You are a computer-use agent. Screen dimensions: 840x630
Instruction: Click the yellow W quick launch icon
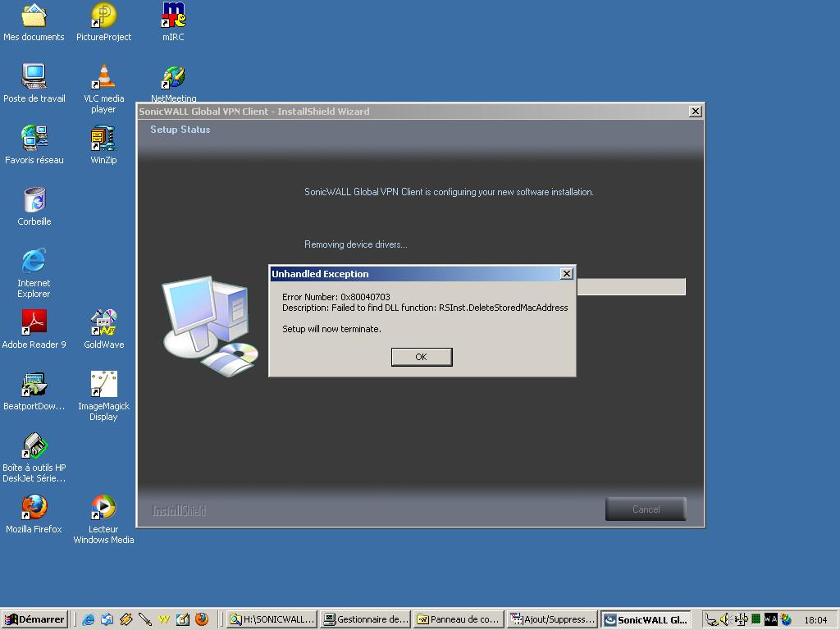[x=164, y=619]
